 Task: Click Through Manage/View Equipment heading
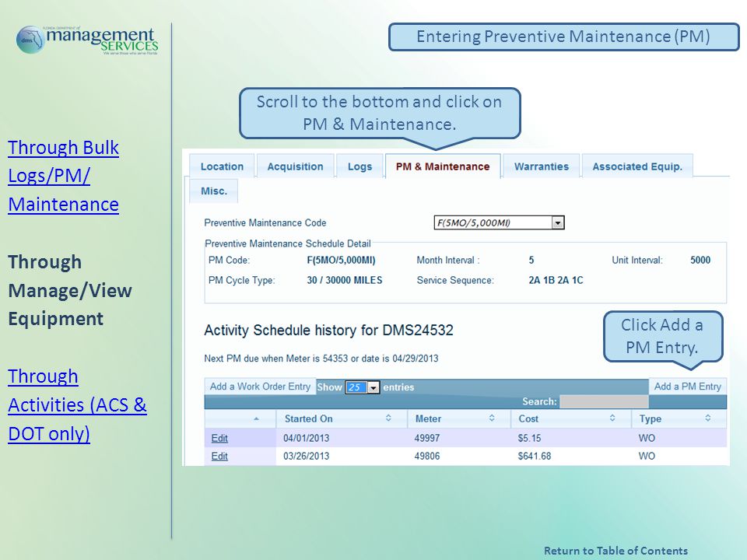point(70,290)
